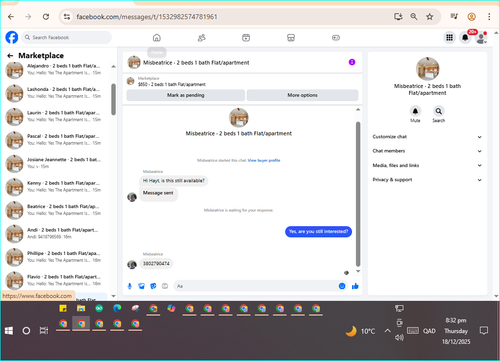Click the browser forward arrow
The width and height of the screenshot is (500, 361).
coord(28,17)
